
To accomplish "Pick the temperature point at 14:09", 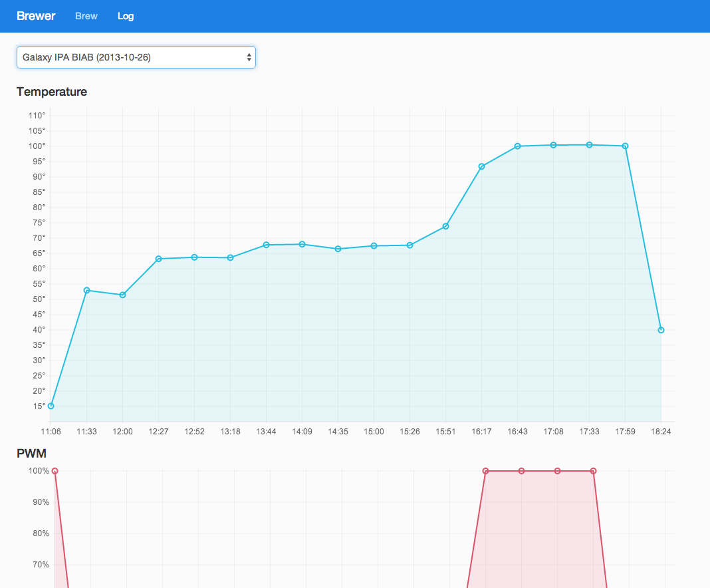I will click(x=302, y=244).
